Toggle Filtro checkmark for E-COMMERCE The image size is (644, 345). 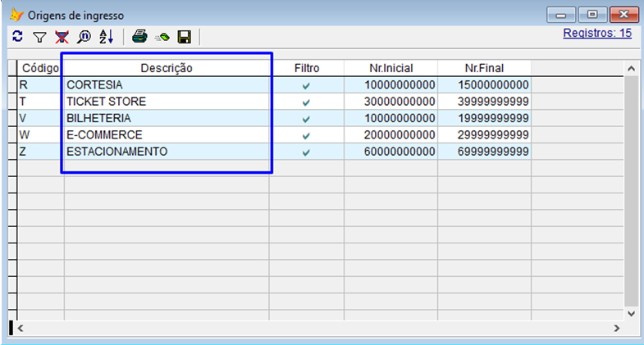(x=306, y=135)
